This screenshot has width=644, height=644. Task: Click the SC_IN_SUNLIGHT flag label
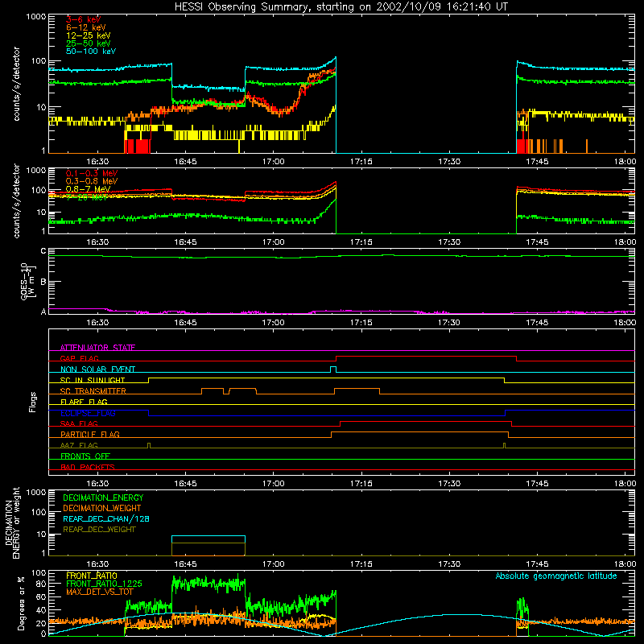point(93,380)
